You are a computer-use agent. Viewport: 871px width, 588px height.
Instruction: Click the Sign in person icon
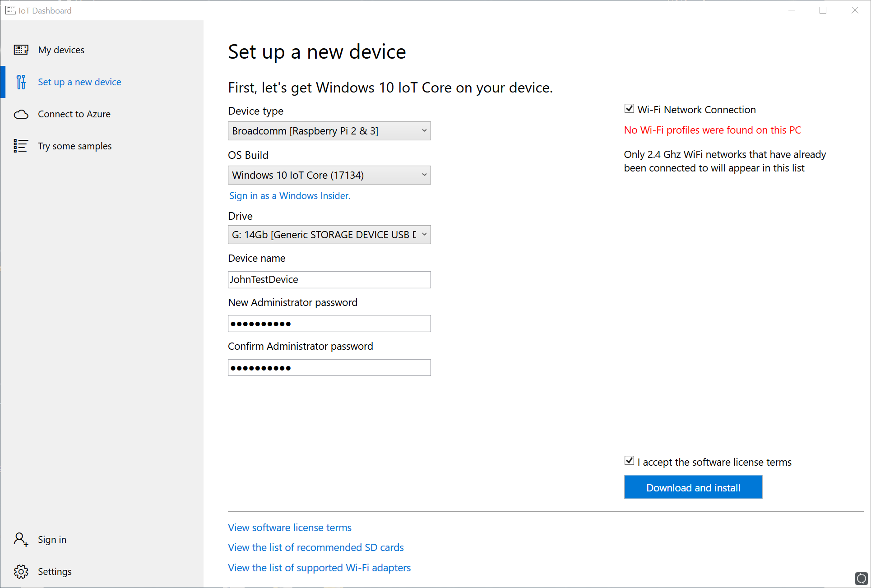[21, 539]
